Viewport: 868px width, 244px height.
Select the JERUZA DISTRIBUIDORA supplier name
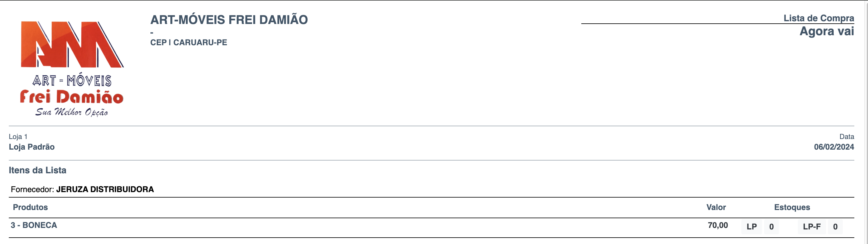coord(105,189)
